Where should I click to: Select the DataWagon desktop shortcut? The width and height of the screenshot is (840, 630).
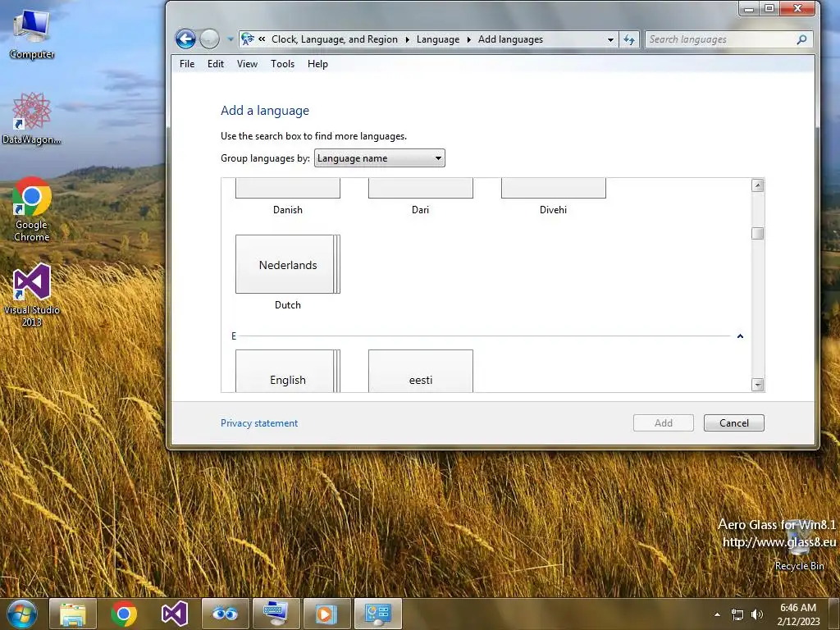(32, 118)
